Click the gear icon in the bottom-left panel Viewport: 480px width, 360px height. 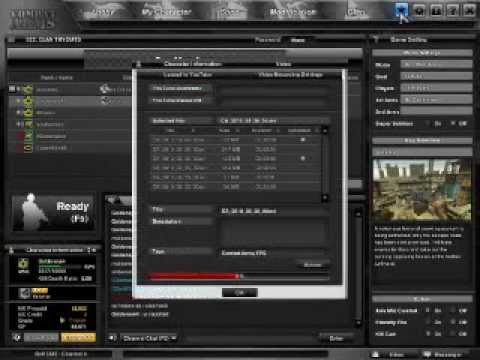(x=17, y=337)
